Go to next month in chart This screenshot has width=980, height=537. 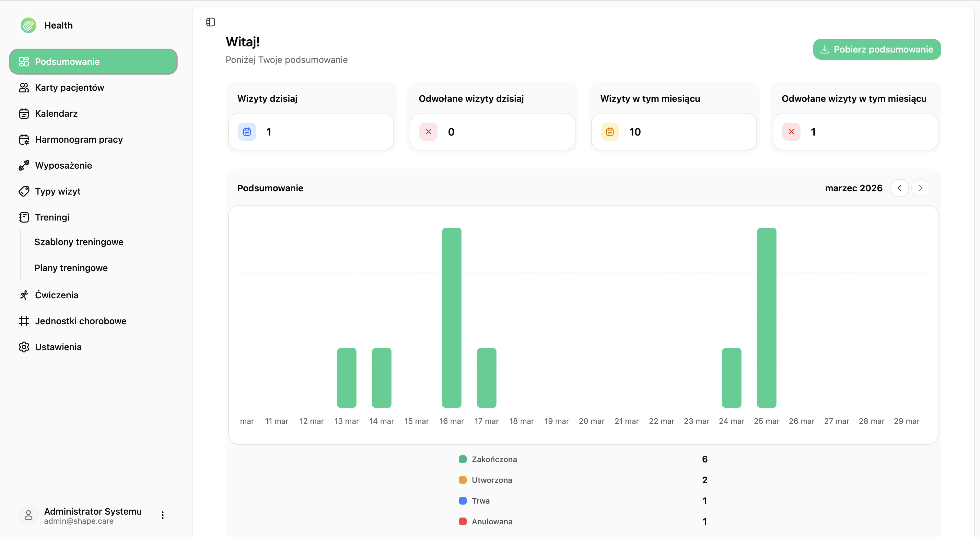point(920,188)
